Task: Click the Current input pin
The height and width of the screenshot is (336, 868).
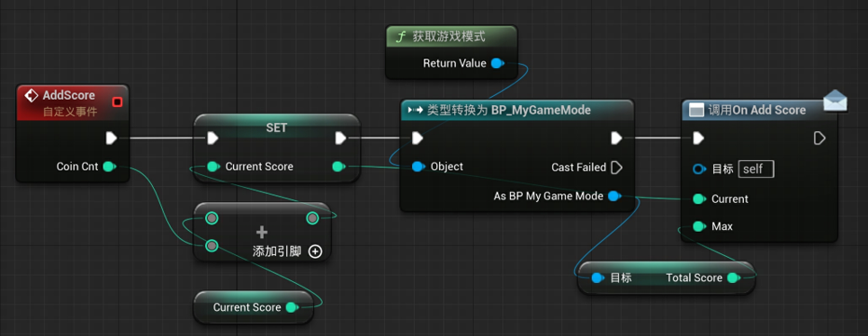Action: point(699,199)
